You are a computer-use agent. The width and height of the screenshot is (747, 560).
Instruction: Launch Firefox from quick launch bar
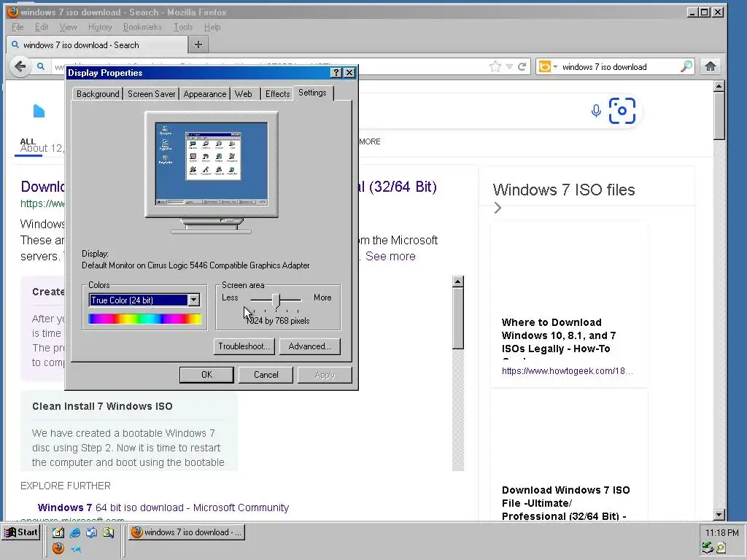(58, 548)
